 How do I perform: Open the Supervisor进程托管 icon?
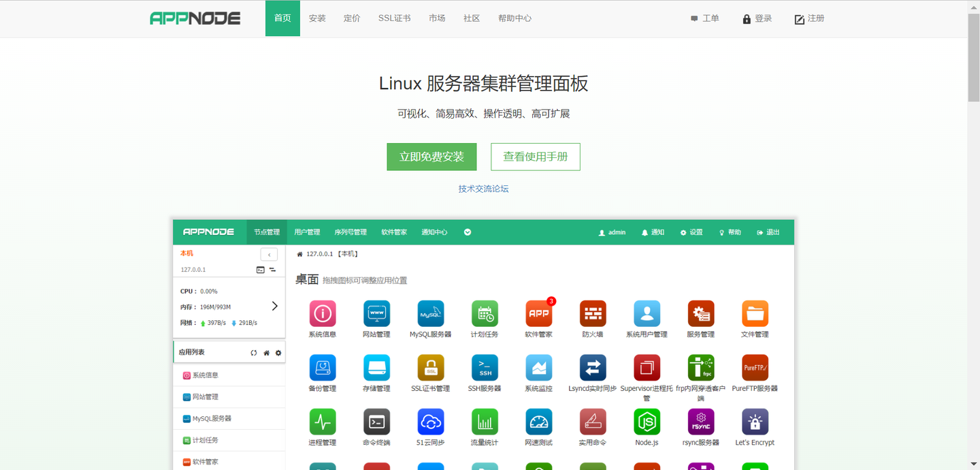[x=647, y=368]
